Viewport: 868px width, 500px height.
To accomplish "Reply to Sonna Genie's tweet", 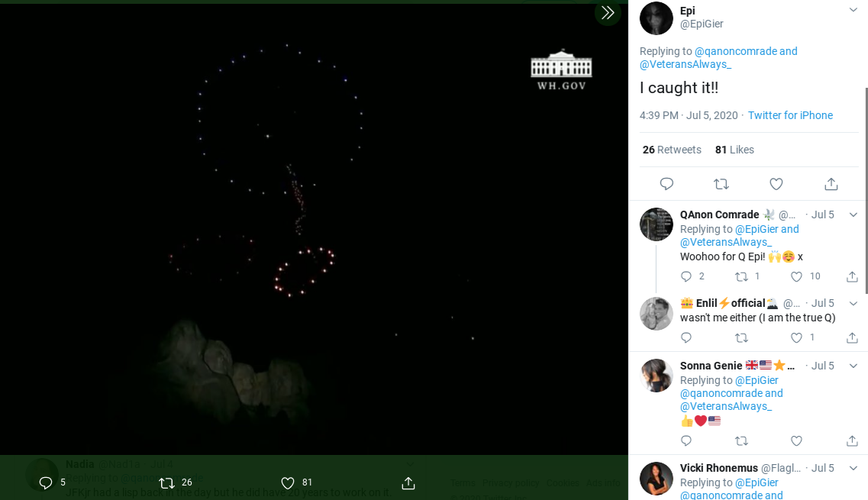I will point(686,440).
